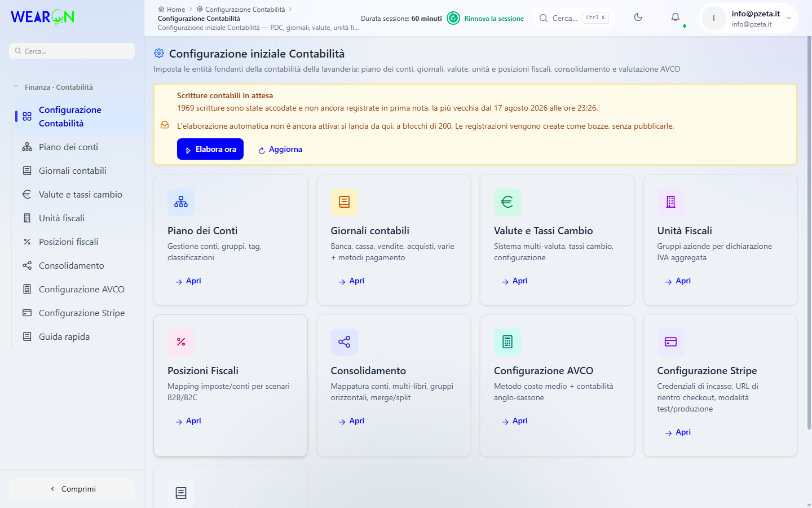Open Piano dei conti in the sidebar
Screen dimensions: 812x508
(78, 147)
